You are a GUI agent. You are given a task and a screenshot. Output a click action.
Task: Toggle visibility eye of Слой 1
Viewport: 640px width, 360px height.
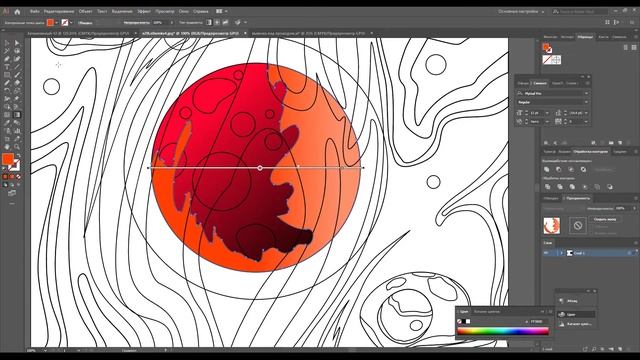tap(547, 253)
